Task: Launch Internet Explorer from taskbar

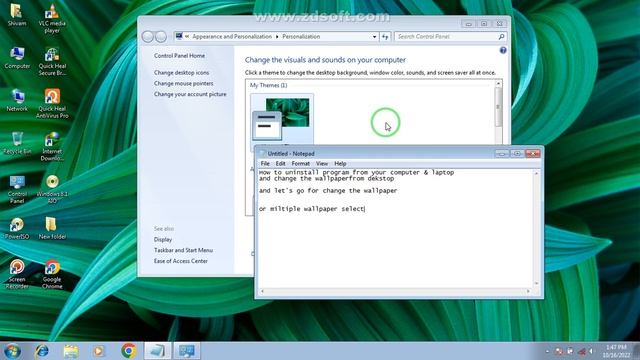Action: point(42,351)
